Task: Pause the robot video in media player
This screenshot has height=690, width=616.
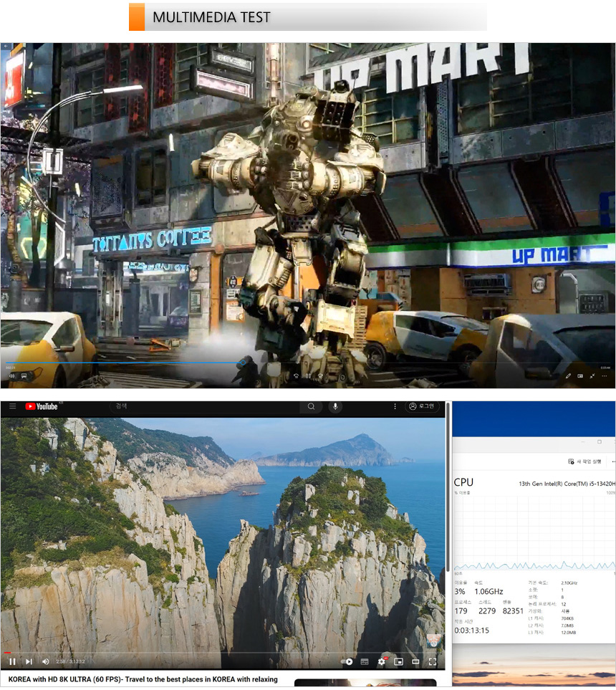Action: tap(308, 375)
